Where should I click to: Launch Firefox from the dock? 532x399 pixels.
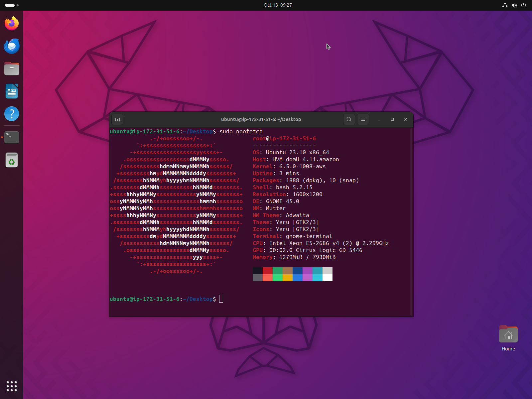(12, 23)
